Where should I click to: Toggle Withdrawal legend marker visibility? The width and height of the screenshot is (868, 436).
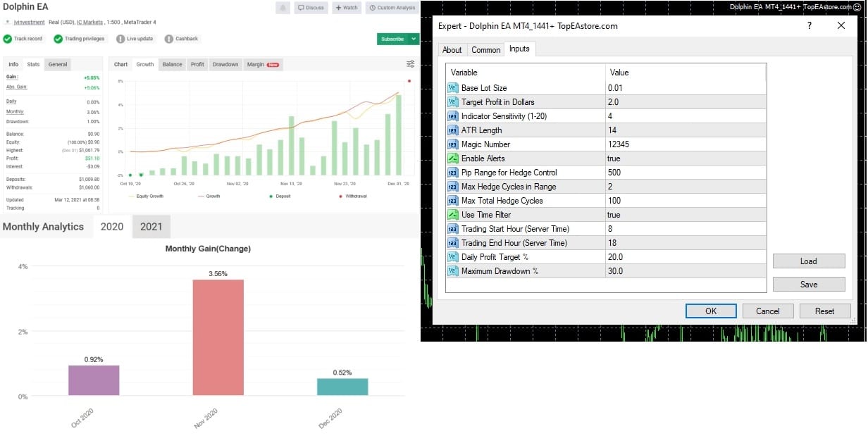(353, 196)
